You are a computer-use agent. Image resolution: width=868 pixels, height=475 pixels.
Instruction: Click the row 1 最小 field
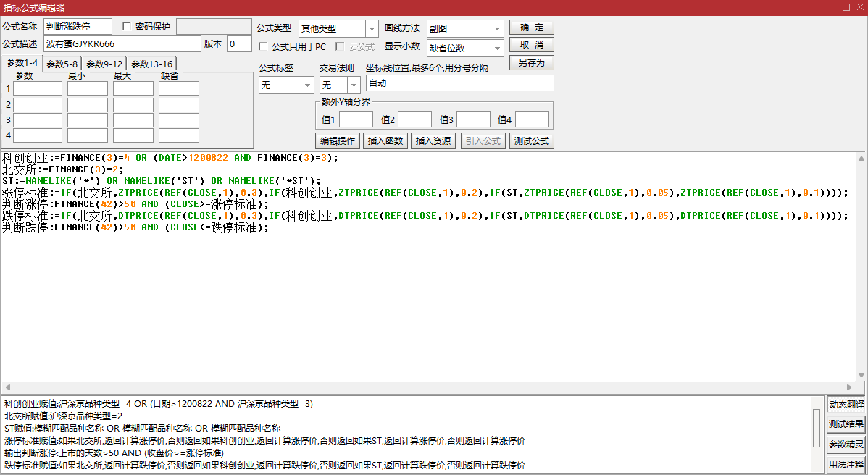pyautogui.click(x=88, y=88)
